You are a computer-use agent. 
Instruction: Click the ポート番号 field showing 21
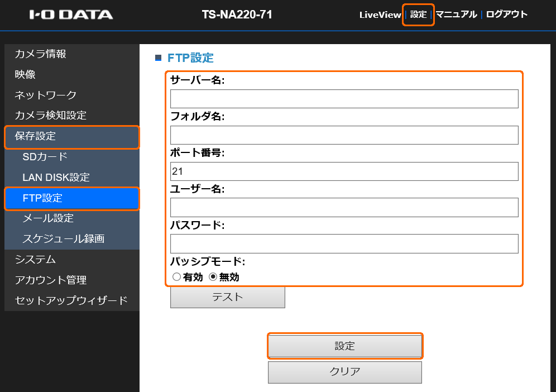point(344,171)
